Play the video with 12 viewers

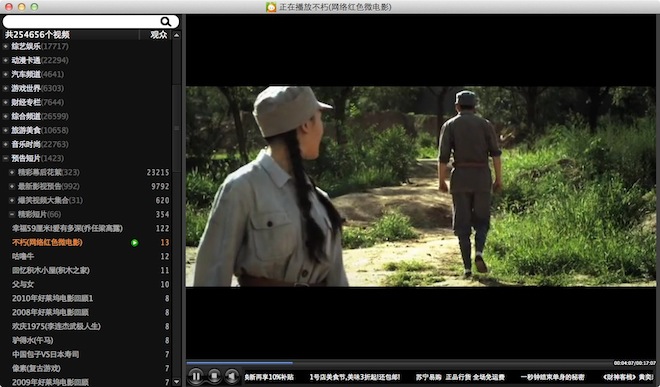pyautogui.click(x=86, y=256)
